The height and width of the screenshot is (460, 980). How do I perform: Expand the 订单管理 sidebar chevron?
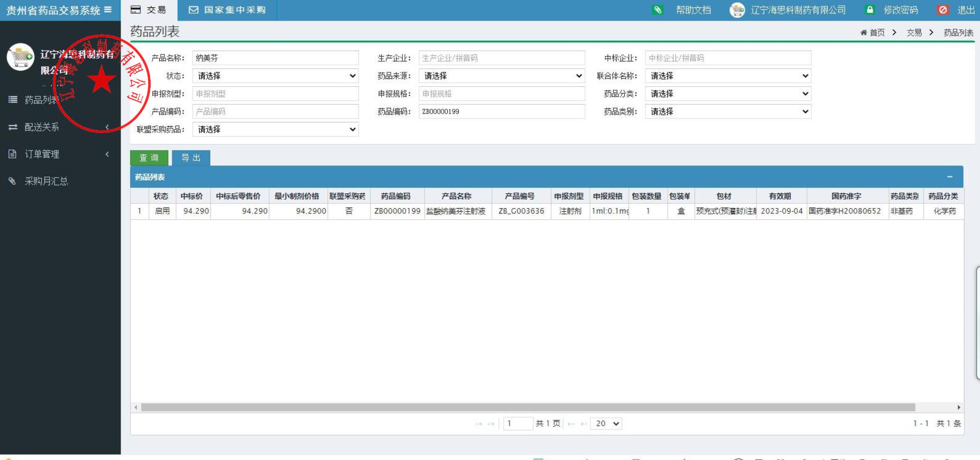(107, 154)
